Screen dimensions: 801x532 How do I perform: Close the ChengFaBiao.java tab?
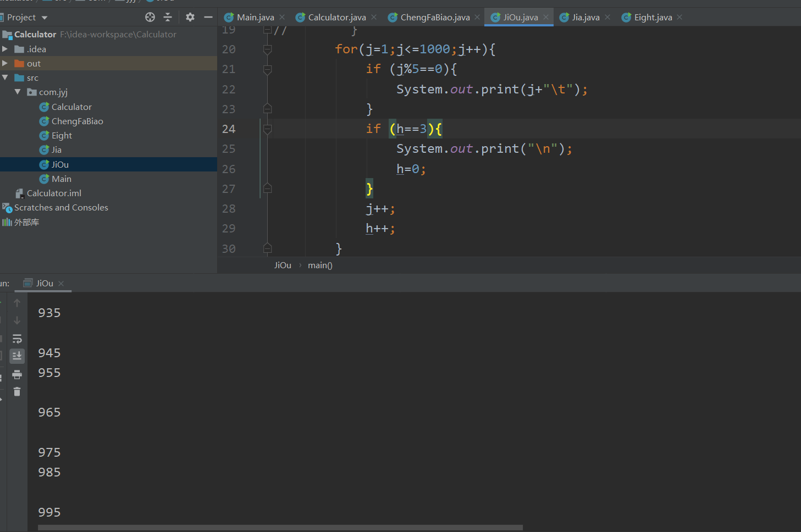[x=477, y=18]
